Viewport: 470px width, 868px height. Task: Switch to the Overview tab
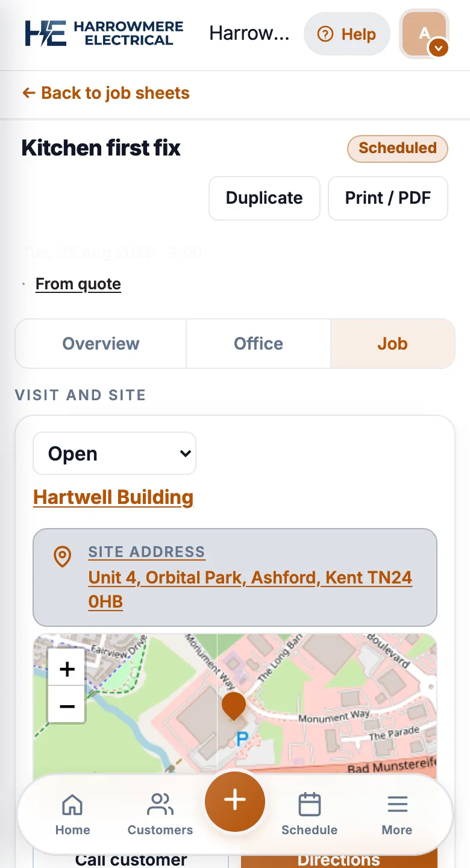[x=101, y=344]
